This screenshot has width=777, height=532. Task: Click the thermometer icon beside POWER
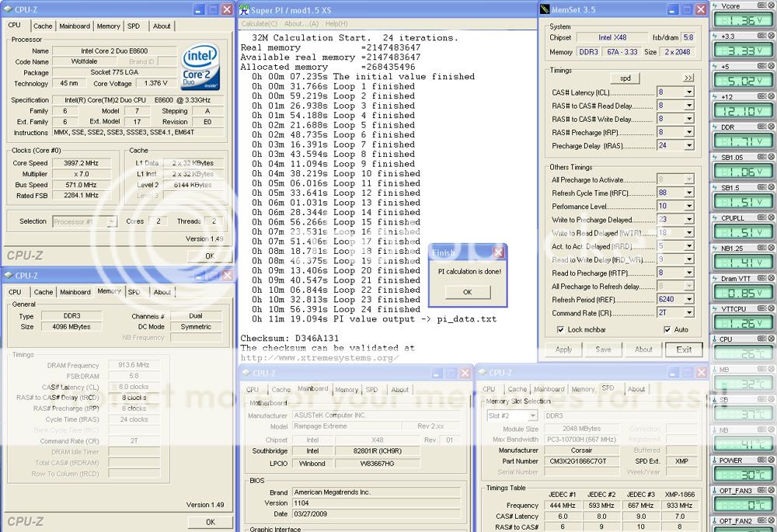tap(715, 461)
